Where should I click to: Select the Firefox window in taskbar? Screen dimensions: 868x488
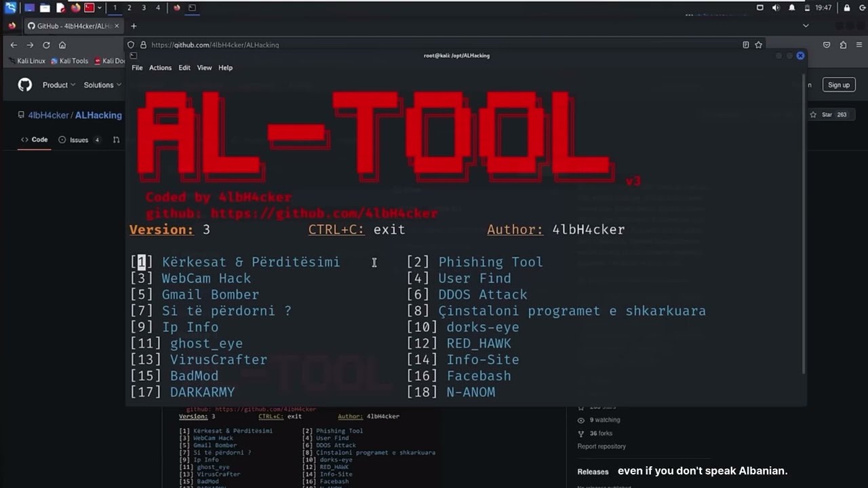point(177,7)
